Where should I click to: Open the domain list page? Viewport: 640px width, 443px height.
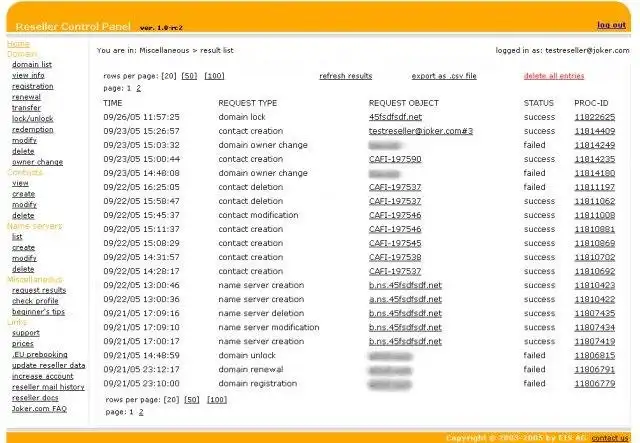tap(32, 65)
